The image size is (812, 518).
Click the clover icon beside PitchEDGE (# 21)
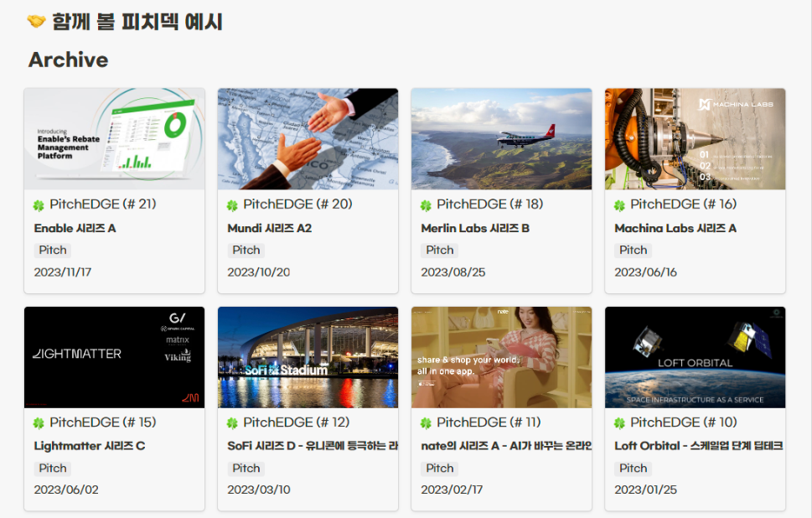39,205
